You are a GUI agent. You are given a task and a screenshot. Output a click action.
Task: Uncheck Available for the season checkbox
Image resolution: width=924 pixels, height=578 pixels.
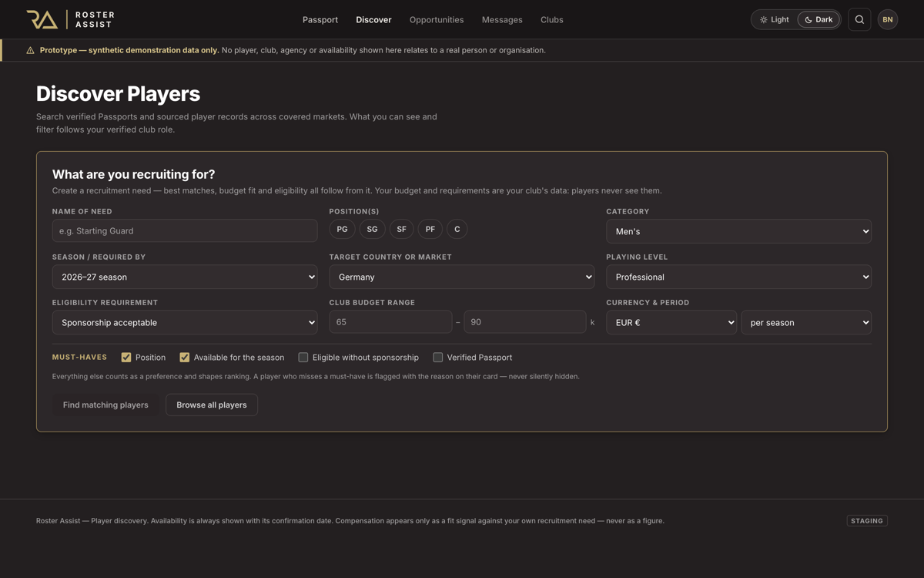(185, 358)
